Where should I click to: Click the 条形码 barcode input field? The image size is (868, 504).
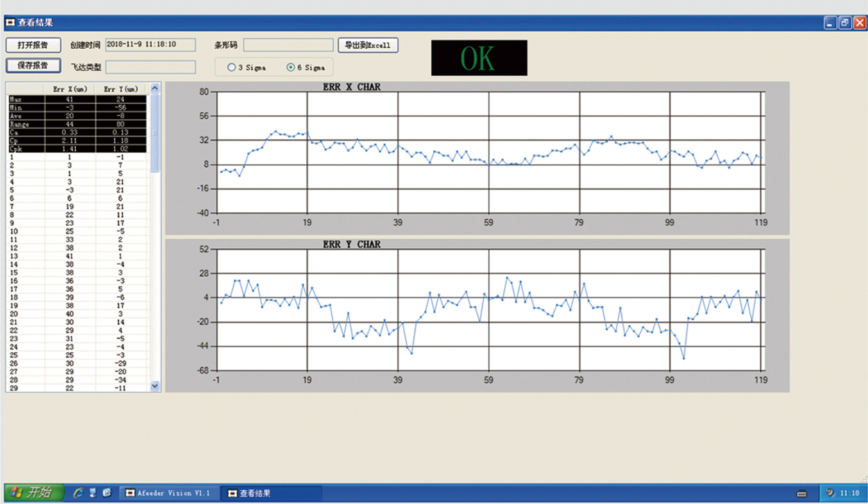pos(288,45)
